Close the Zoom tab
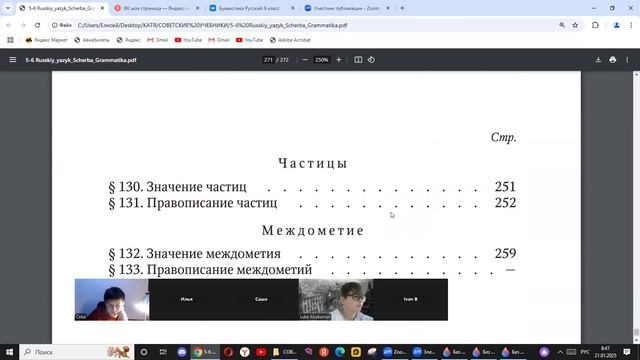 (x=388, y=8)
